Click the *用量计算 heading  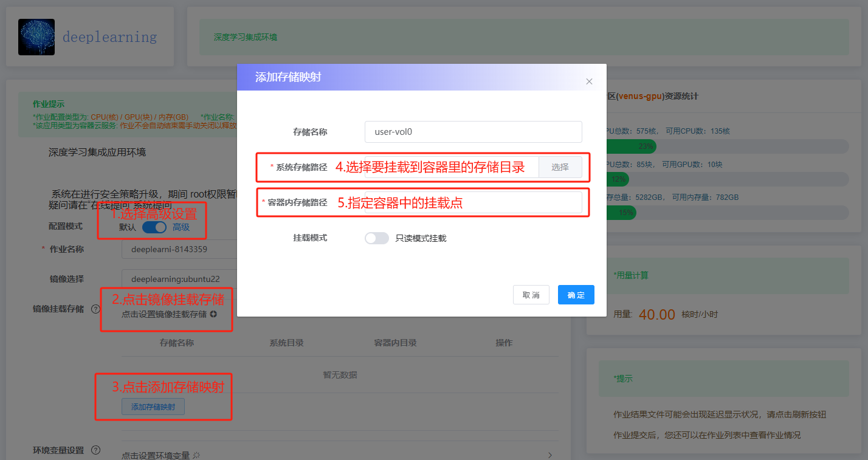coord(631,275)
